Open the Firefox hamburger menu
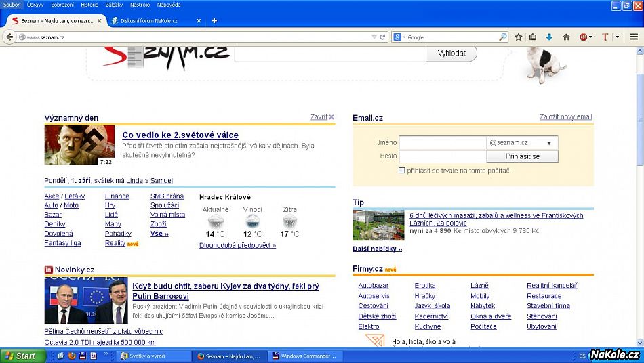The image size is (644, 363). (x=634, y=37)
